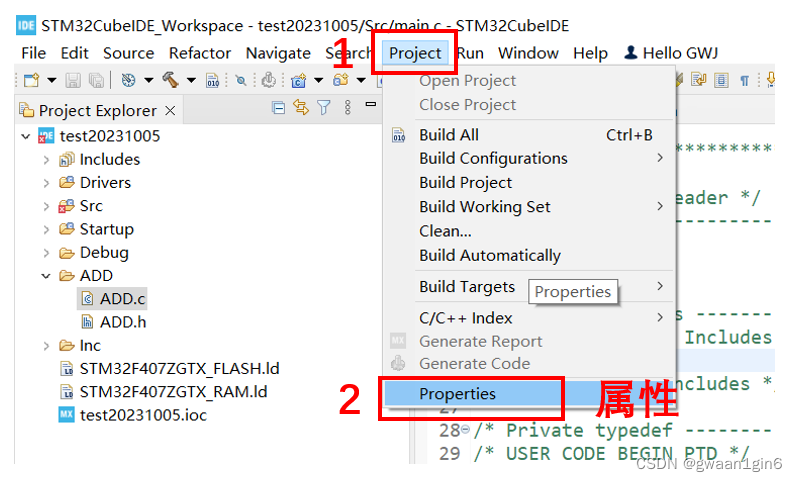Click the Link with Editor arrows icon

[x=301, y=107]
